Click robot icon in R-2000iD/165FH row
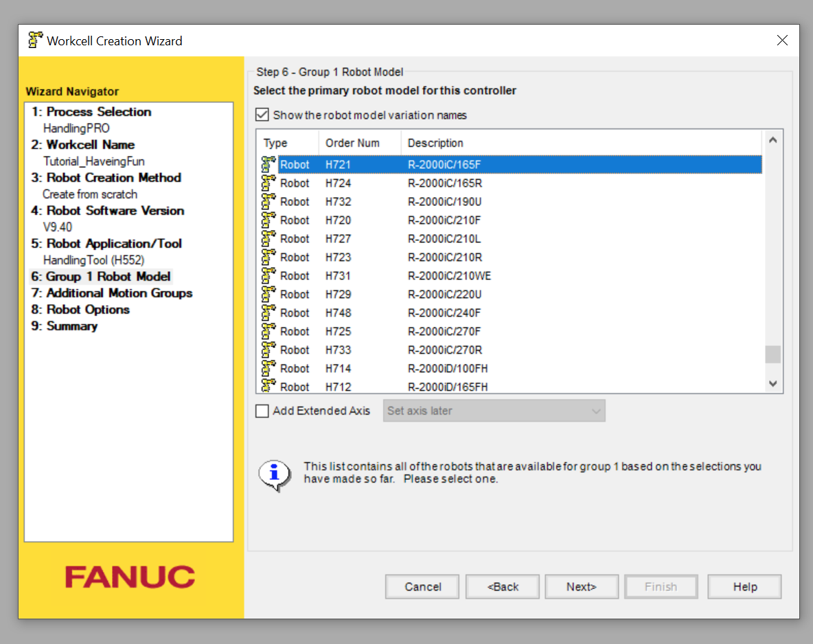Viewport: 813px width, 644px height. [x=268, y=386]
